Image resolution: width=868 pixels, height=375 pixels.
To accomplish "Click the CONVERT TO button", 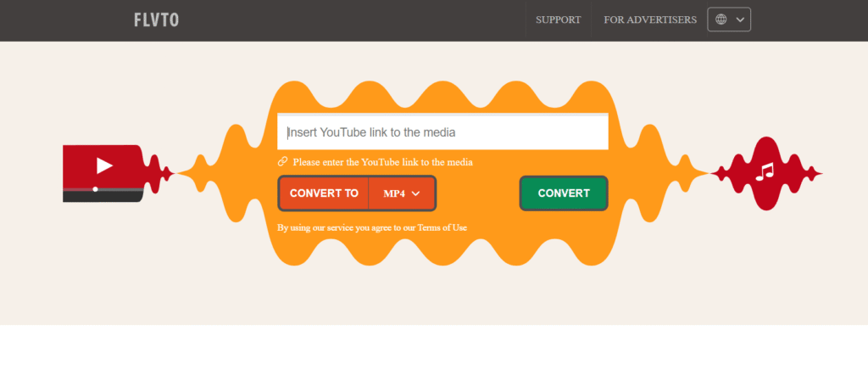I will (324, 193).
